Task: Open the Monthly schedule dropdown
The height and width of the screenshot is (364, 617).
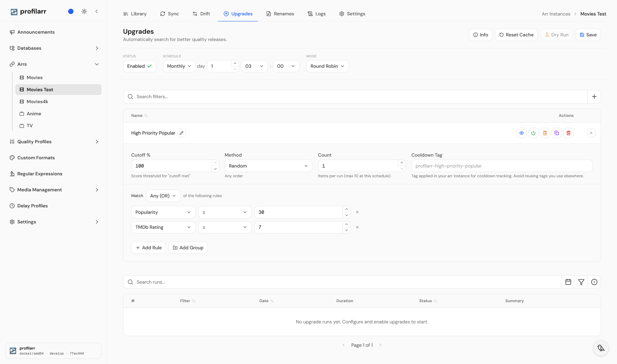Action: (179, 66)
